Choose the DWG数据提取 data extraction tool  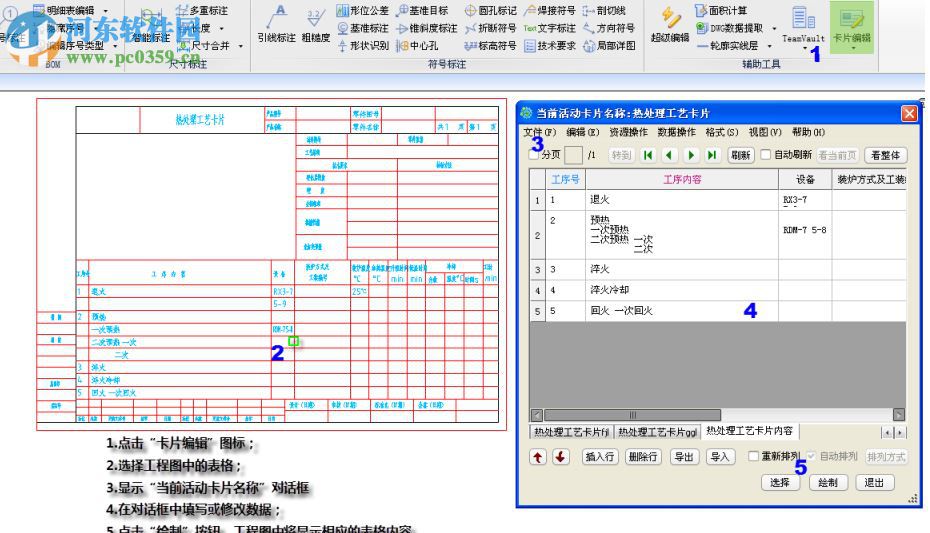pos(729,27)
